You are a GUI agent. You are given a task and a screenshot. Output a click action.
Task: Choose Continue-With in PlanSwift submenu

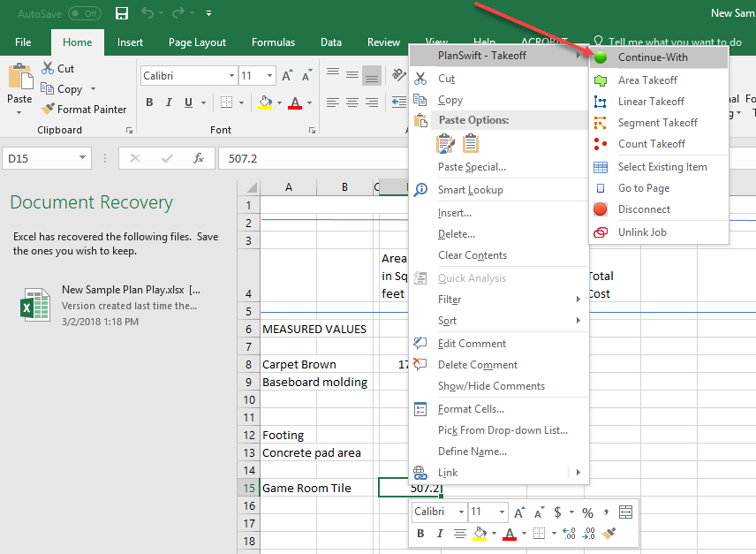[x=659, y=57]
